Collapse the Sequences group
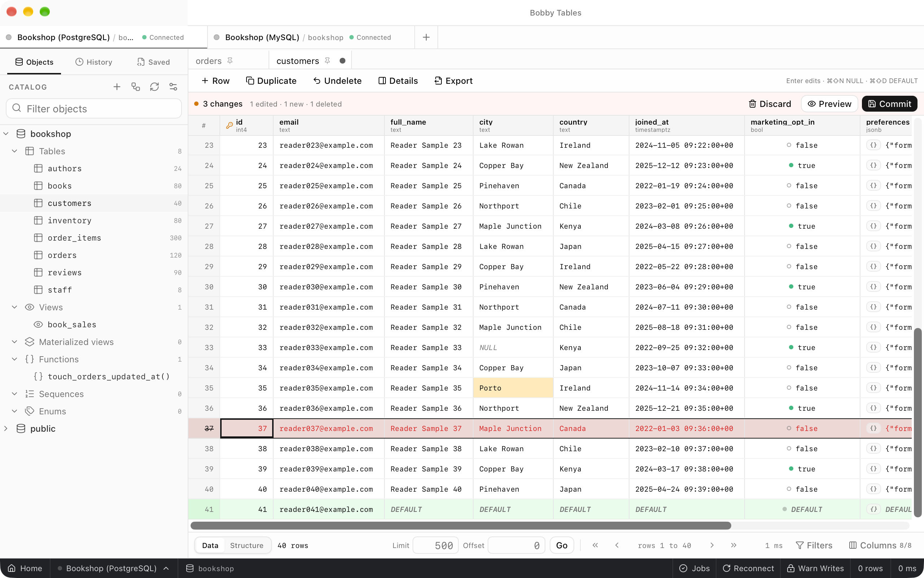 14,394
